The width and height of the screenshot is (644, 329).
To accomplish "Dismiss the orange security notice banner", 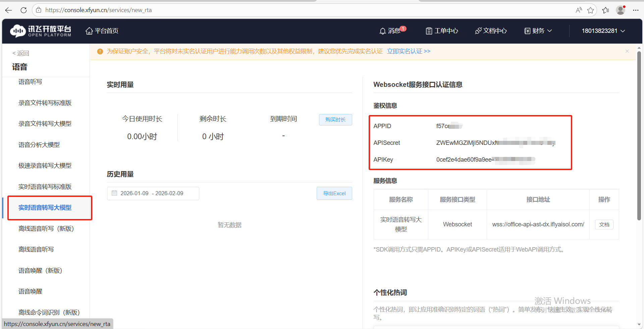I will (x=627, y=51).
